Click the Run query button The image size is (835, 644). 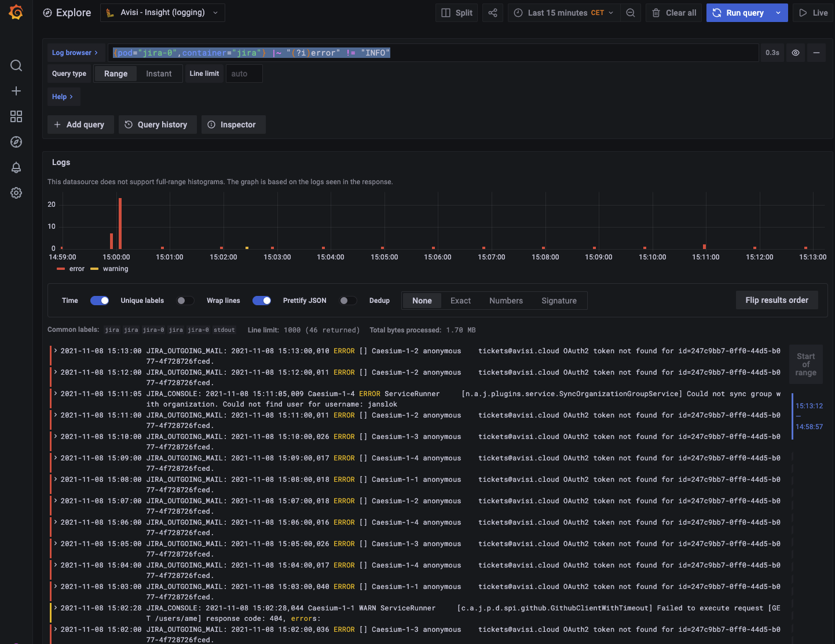coord(738,13)
